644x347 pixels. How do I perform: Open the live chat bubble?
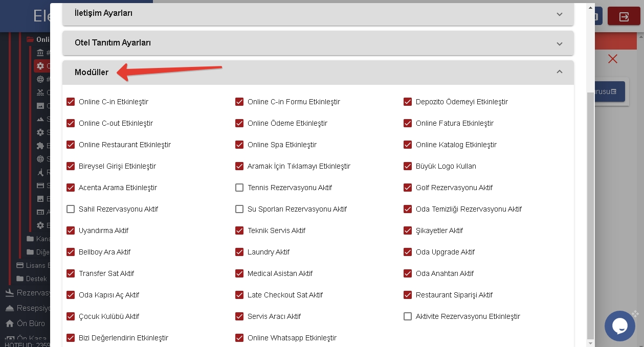pyautogui.click(x=619, y=326)
